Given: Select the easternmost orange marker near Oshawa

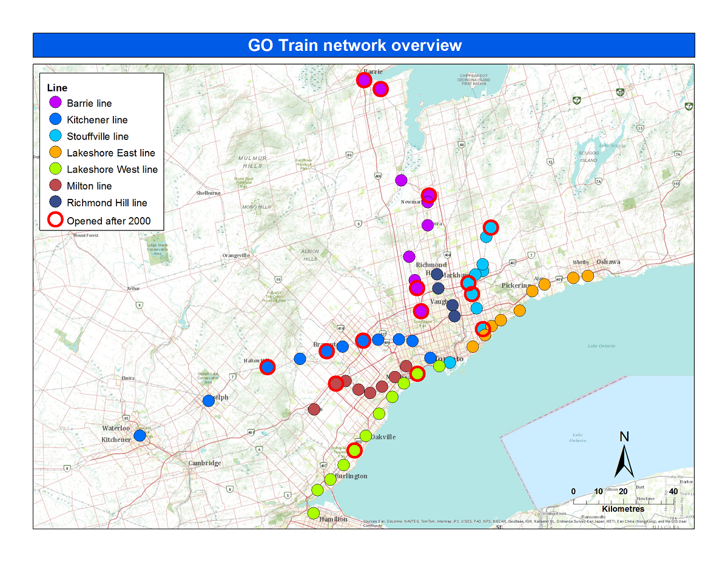Looking at the screenshot, I should (x=587, y=276).
